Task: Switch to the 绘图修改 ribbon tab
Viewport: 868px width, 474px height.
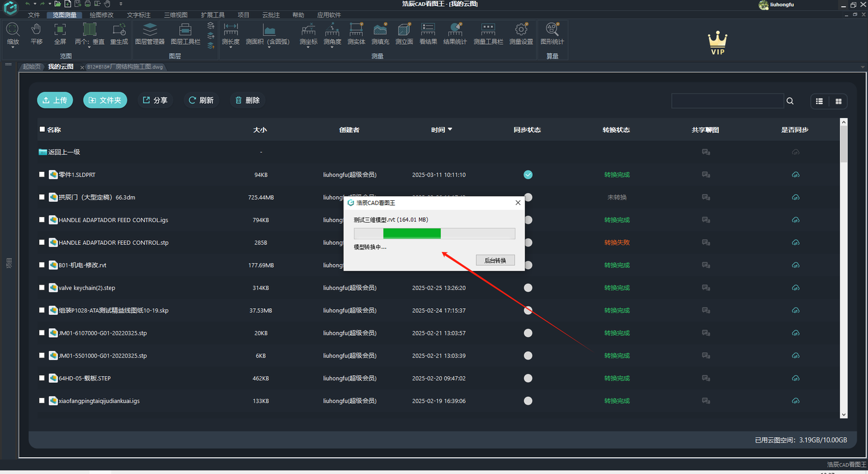Action: point(101,15)
